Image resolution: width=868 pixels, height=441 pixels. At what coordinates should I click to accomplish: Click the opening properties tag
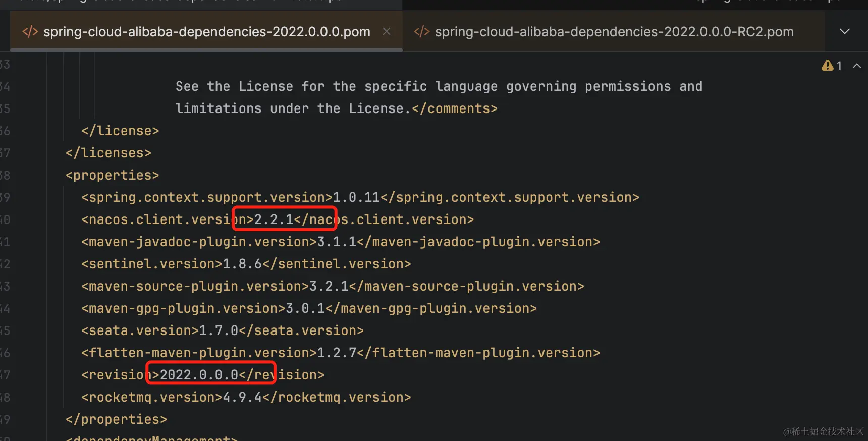pos(113,175)
